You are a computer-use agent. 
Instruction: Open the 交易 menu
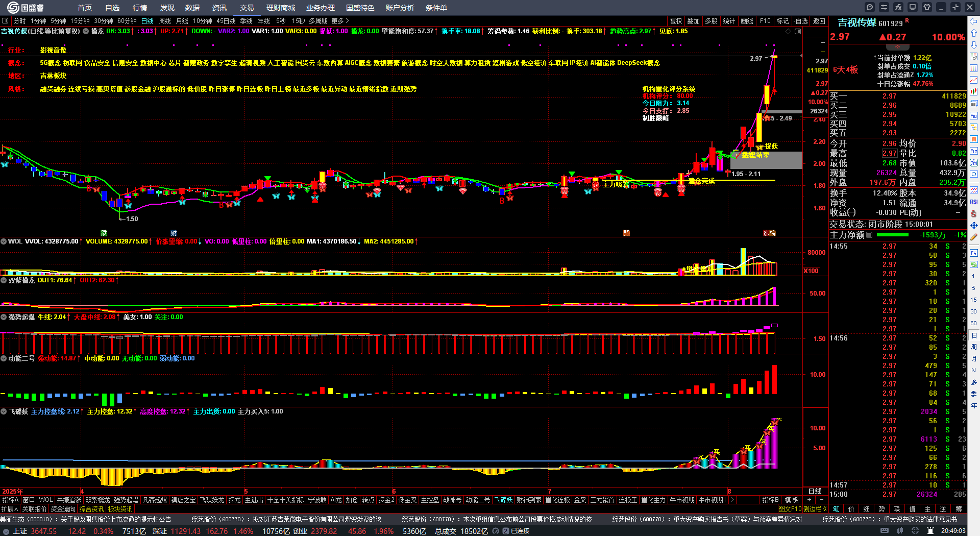tap(247, 8)
